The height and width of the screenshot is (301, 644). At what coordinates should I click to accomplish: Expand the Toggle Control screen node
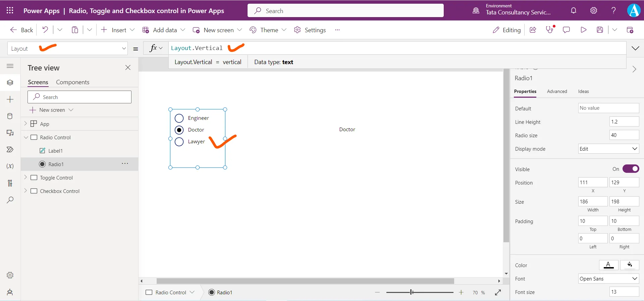[25, 177]
